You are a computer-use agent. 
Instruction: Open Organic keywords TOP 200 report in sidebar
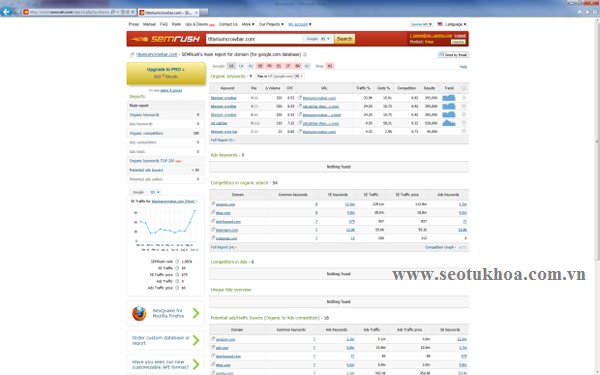(x=152, y=161)
